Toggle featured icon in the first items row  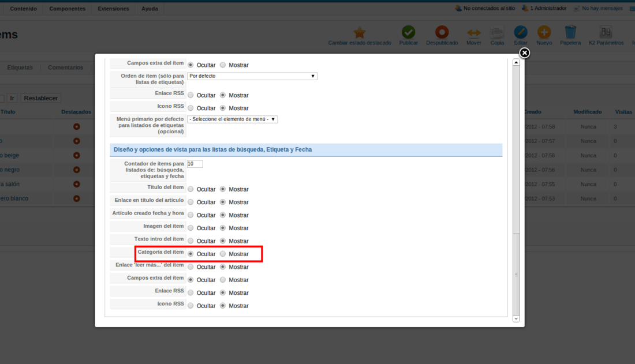click(77, 127)
